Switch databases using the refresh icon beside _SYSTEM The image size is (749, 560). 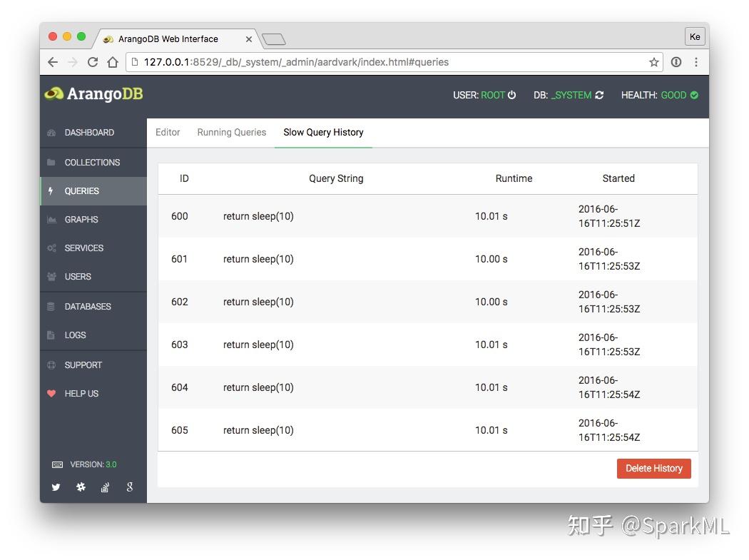click(601, 94)
